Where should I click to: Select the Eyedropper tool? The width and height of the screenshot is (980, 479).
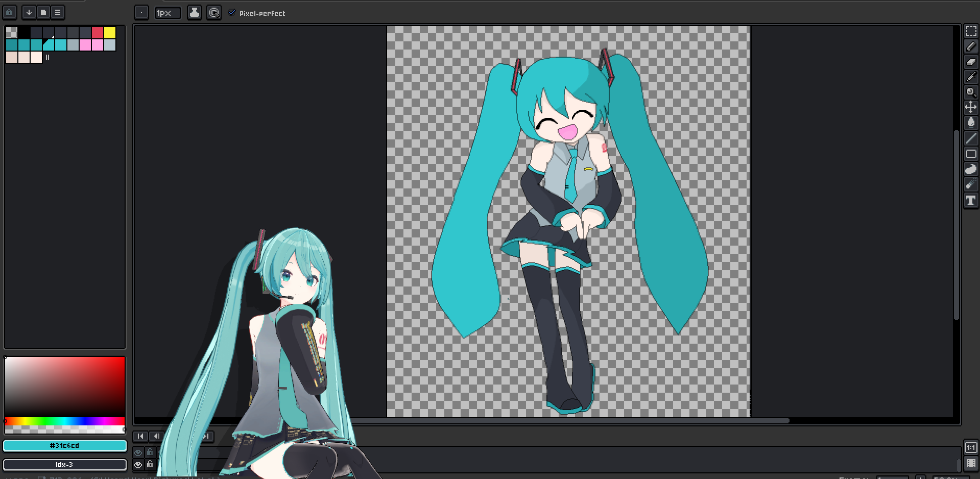point(971,77)
